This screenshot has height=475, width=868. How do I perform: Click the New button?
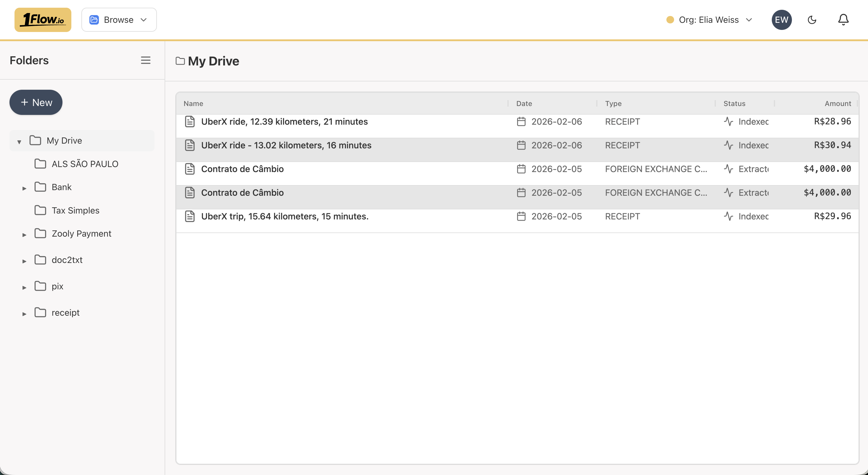pos(36,102)
